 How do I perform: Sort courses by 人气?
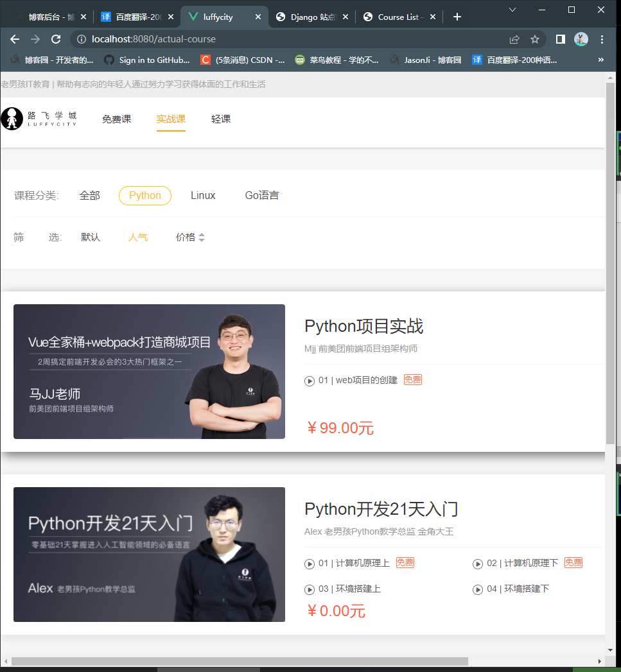[138, 237]
